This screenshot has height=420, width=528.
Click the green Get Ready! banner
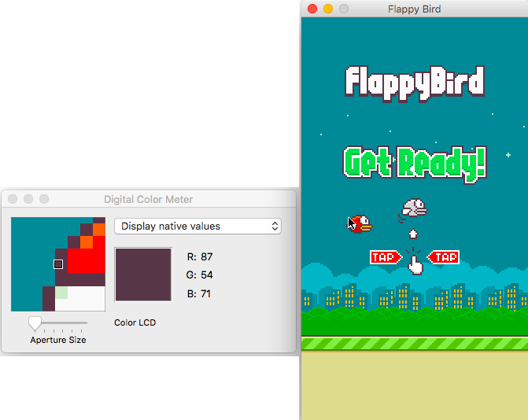coord(415,165)
